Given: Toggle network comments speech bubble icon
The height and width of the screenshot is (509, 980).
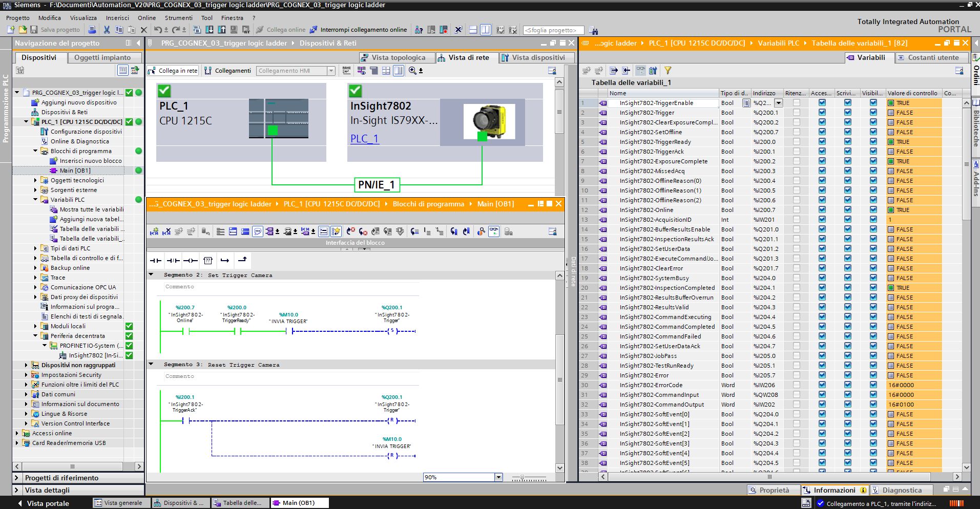Looking at the screenshot, I should [x=258, y=231].
